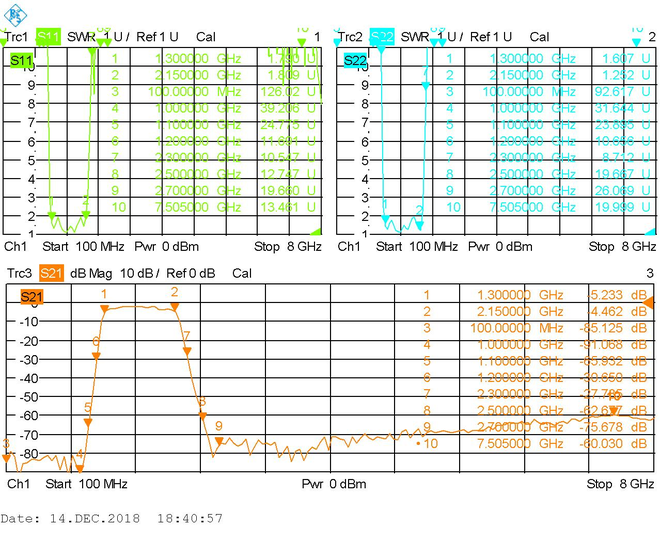Click the '-75.678 dB' value in S21 marker table
This screenshot has height=543, width=660.
[x=613, y=427]
